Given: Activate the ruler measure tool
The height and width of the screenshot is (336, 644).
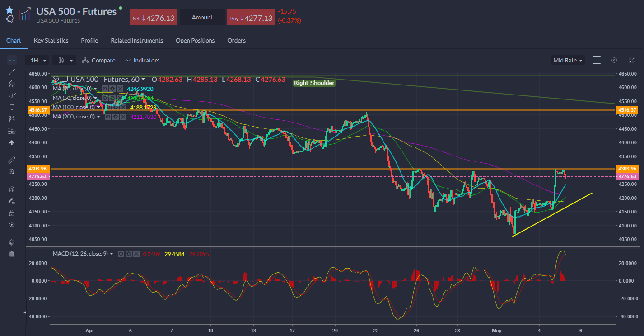Looking at the screenshot, I should point(12,160).
